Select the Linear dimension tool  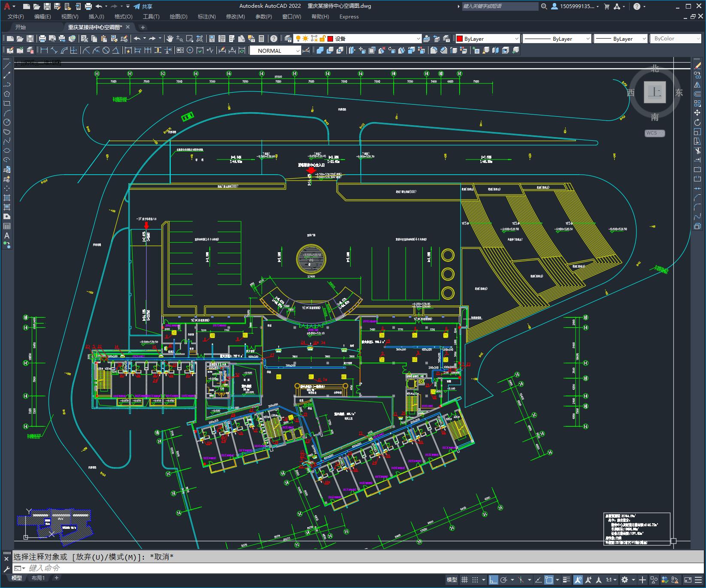pyautogui.click(x=44, y=51)
